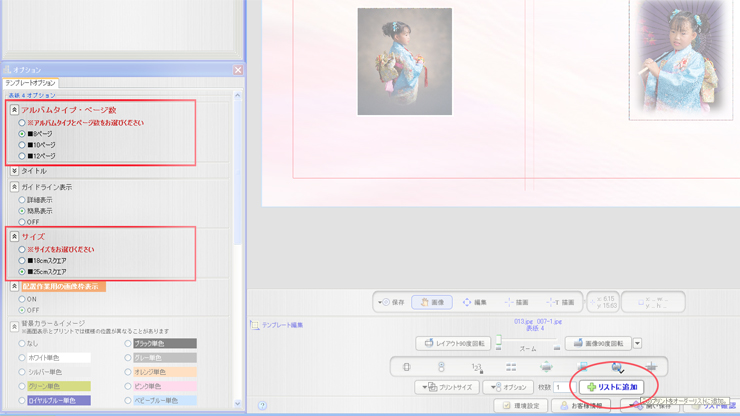Open 環境設定 settings button
The width and height of the screenshot is (740, 416).
coord(521,406)
